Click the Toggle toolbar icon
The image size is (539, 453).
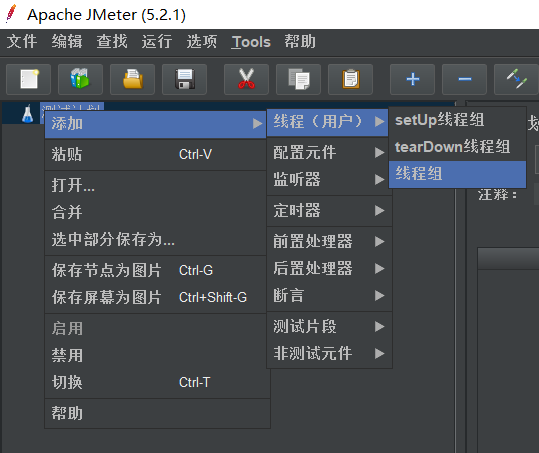pos(516,79)
